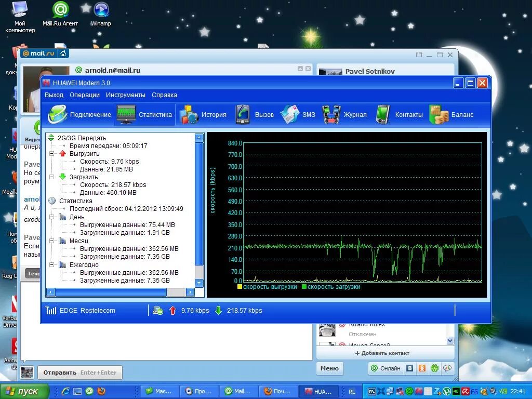Collapse the Загрузить tree node
This screenshot has height=399, width=532.
52,177
